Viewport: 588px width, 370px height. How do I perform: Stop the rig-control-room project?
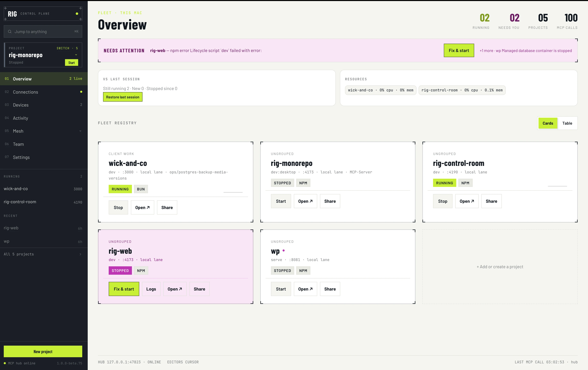pyautogui.click(x=442, y=201)
